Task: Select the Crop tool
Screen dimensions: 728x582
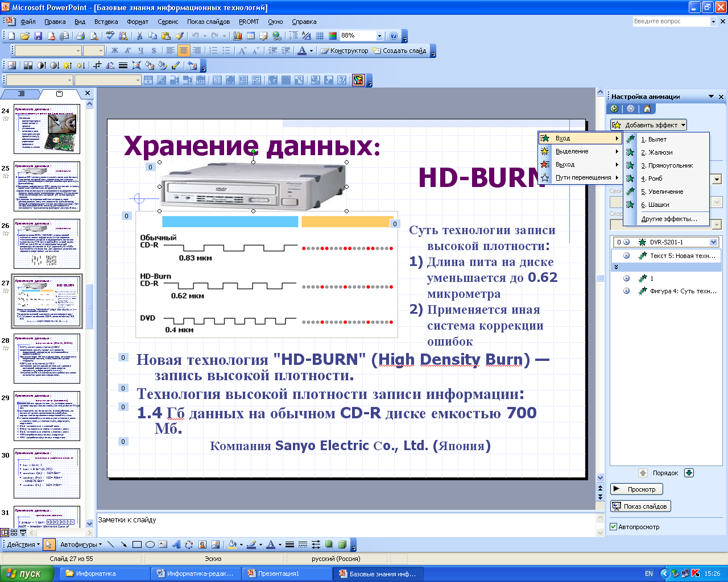Action: coord(97,65)
